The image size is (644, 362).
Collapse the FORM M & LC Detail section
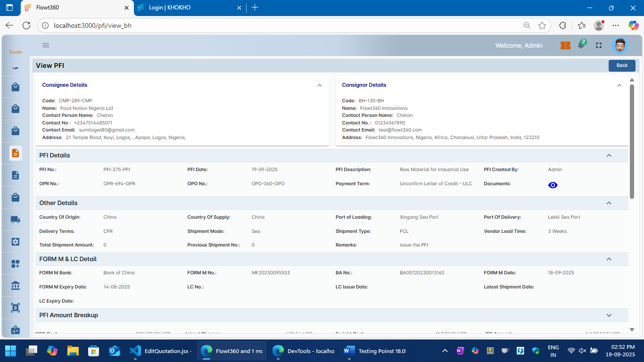pos(609,259)
